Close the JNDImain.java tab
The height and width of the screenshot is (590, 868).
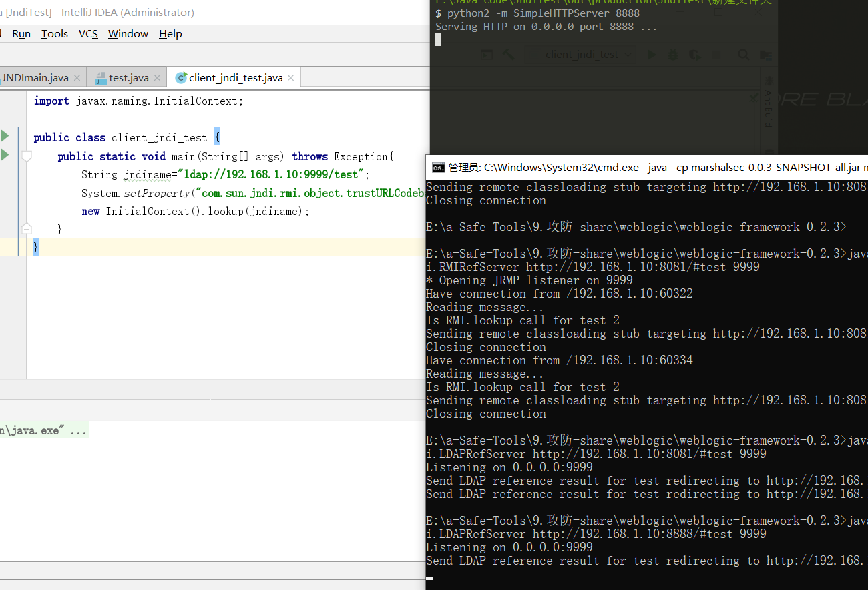point(77,78)
